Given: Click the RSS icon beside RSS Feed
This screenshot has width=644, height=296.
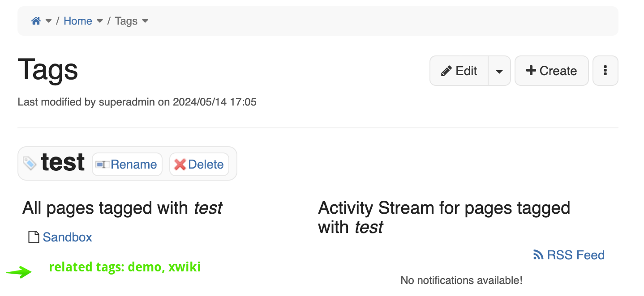Looking at the screenshot, I should coord(538,255).
